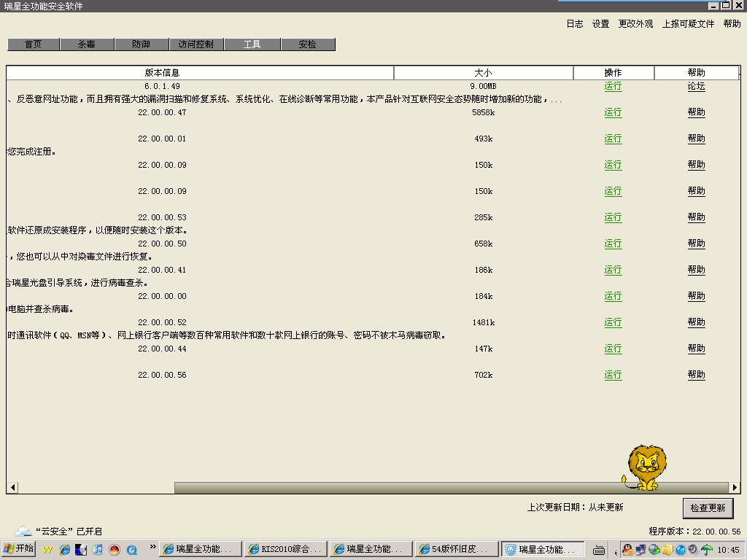Switch to the 杀毒 tab

point(88,44)
